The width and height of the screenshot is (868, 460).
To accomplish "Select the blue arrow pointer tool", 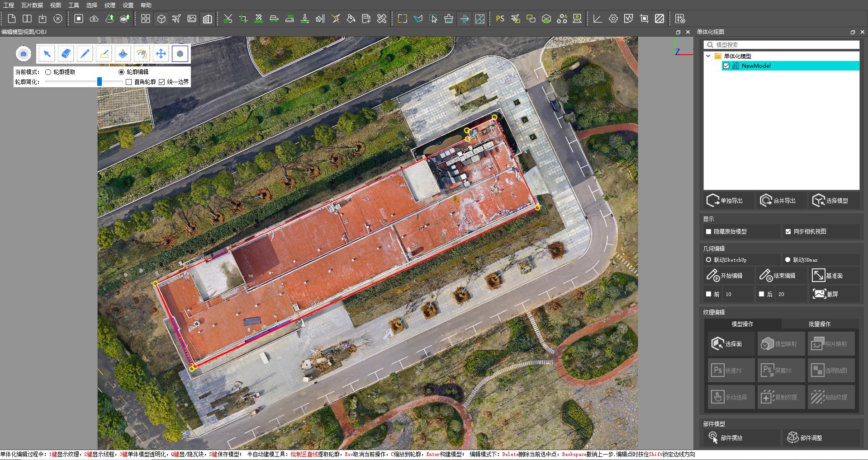I will [x=47, y=54].
